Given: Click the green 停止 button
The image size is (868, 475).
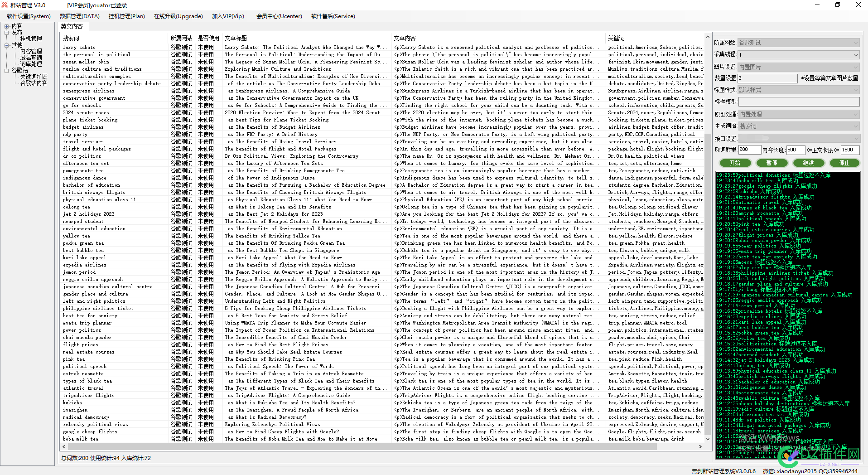Looking at the screenshot, I should 844,163.
